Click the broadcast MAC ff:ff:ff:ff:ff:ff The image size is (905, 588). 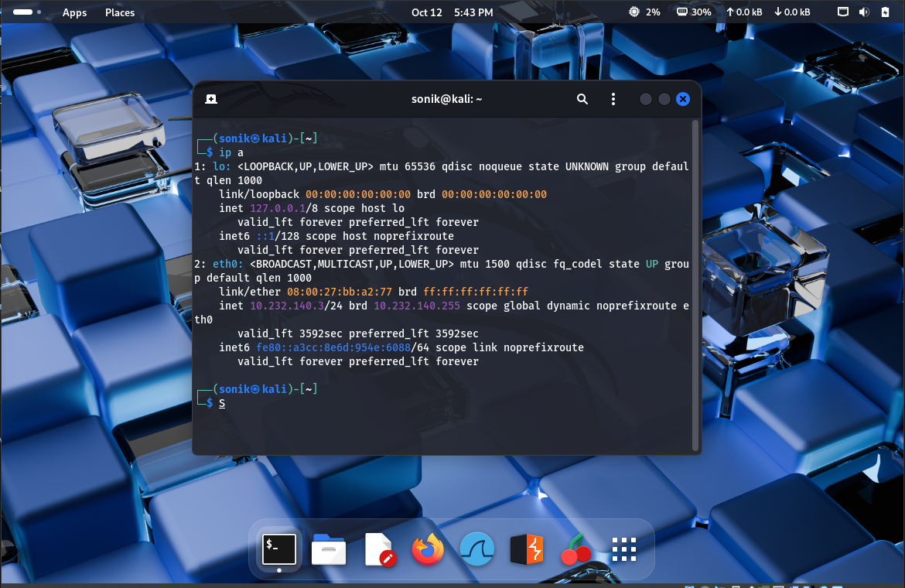click(476, 292)
